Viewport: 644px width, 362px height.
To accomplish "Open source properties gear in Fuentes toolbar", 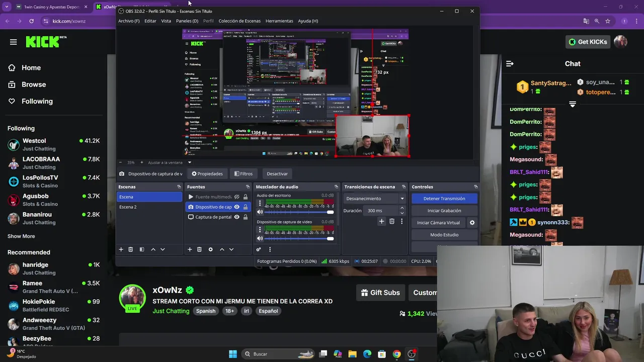I will (x=211, y=249).
